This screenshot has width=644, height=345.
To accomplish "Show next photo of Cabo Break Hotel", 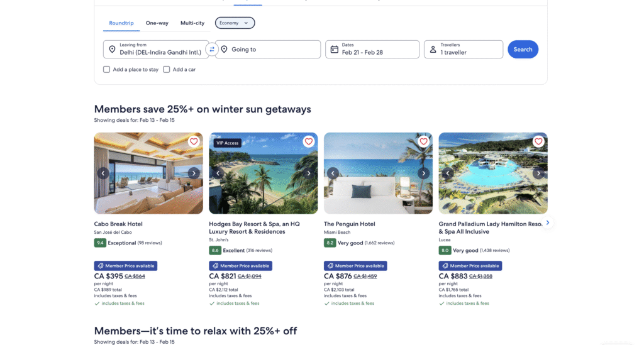I will click(x=194, y=173).
